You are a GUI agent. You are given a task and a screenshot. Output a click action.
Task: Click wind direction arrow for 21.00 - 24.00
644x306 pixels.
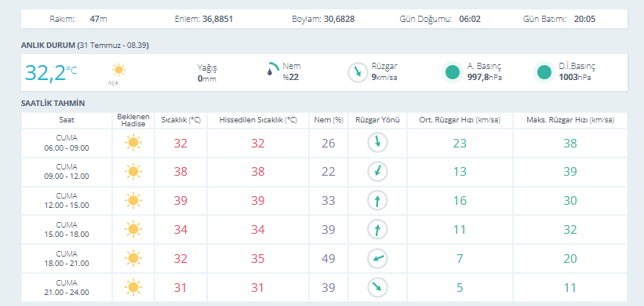pos(377,287)
